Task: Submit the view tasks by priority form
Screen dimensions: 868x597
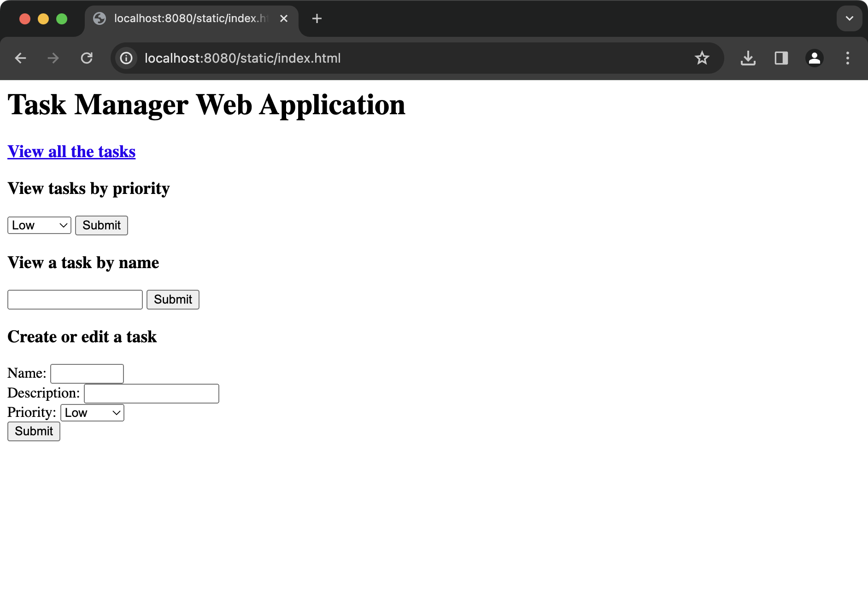Action: (x=101, y=225)
